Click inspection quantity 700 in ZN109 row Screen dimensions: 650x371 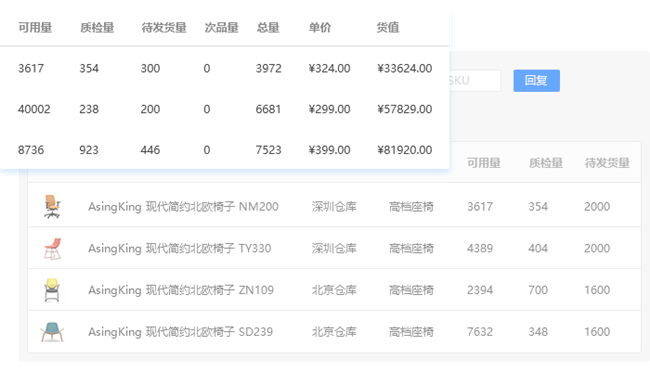coord(538,290)
